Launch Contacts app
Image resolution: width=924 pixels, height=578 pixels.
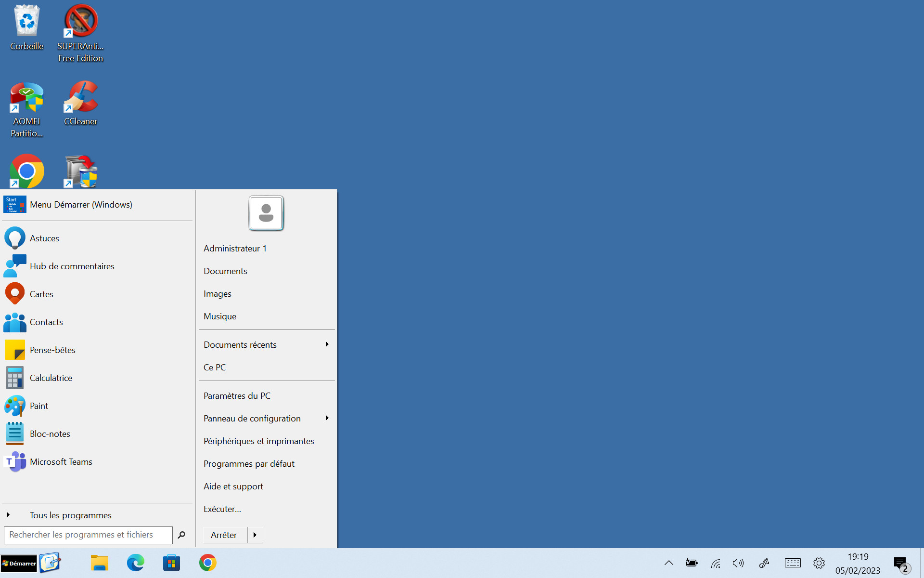tap(97, 322)
